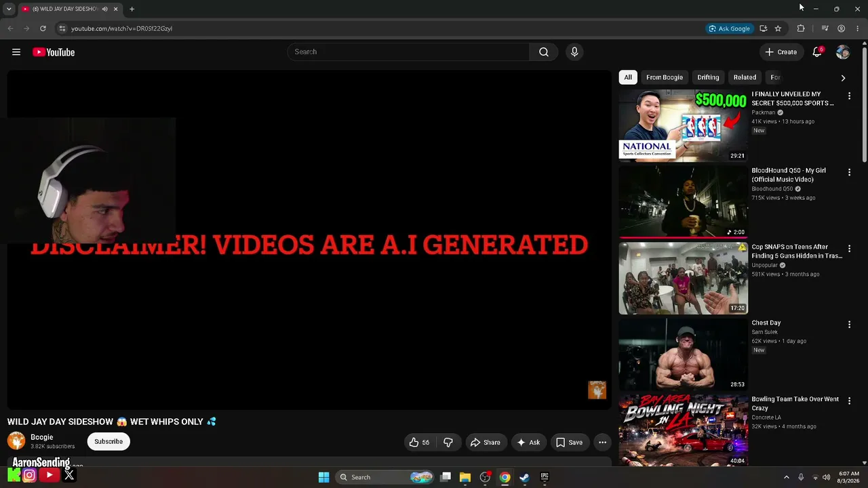Open more actions ellipsis under video
Screen dimensions: 868x488
pyautogui.click(x=602, y=443)
